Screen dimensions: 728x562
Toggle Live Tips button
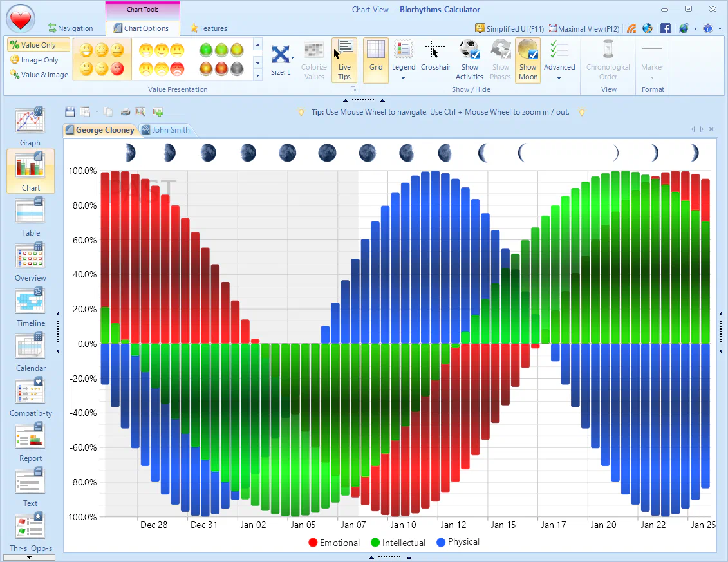(x=344, y=60)
